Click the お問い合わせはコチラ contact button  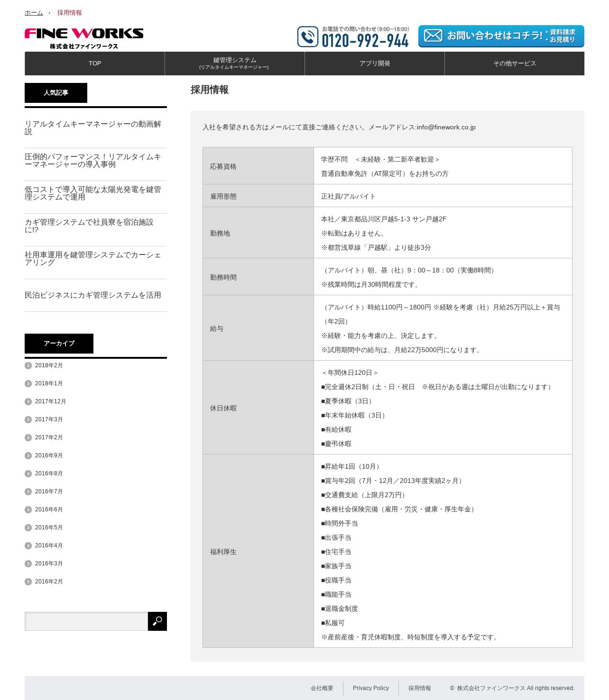tap(501, 36)
